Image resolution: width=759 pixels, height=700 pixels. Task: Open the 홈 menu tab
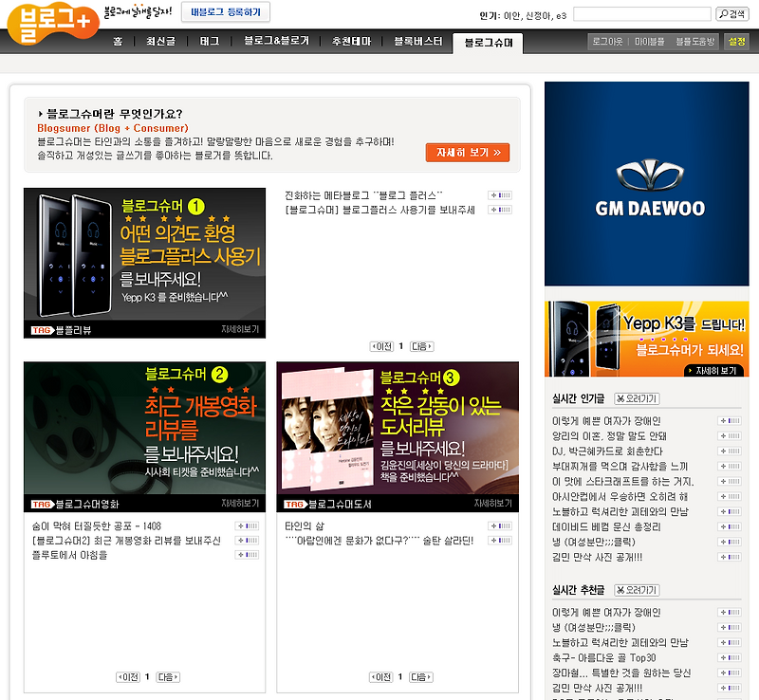click(x=118, y=41)
